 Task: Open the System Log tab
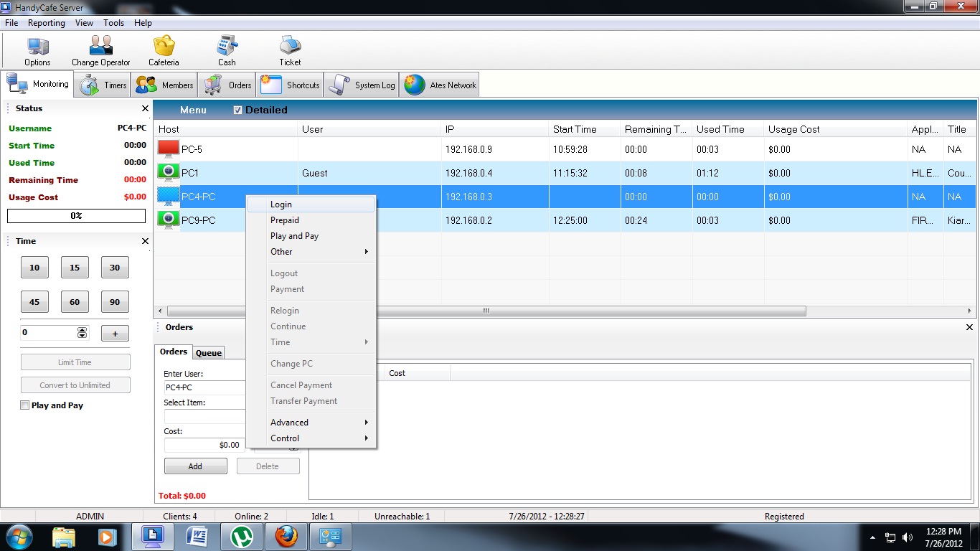point(362,85)
